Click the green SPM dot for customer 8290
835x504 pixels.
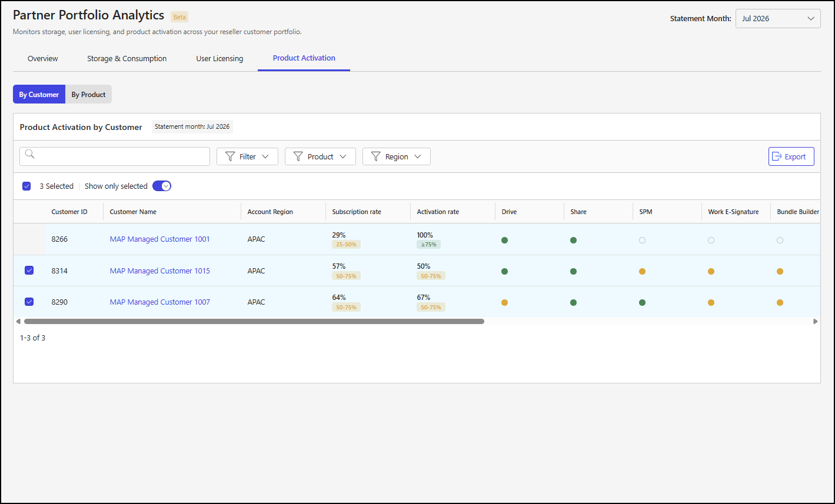642,302
